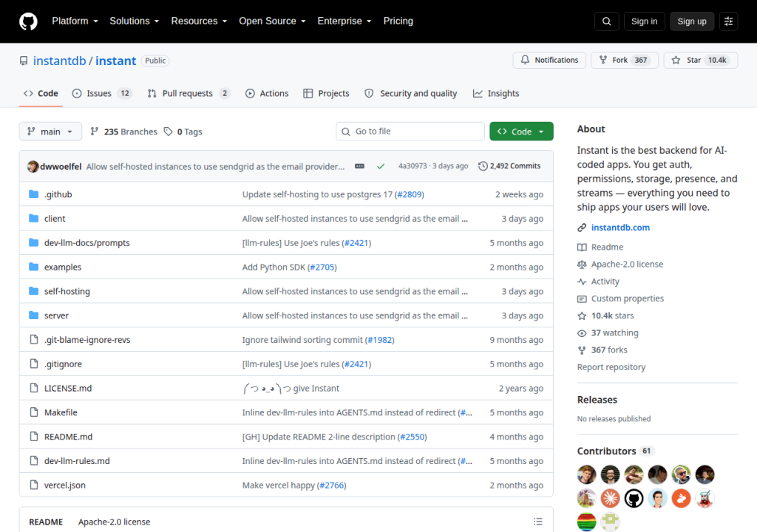Star the repository
757x532 pixels.
(701, 60)
